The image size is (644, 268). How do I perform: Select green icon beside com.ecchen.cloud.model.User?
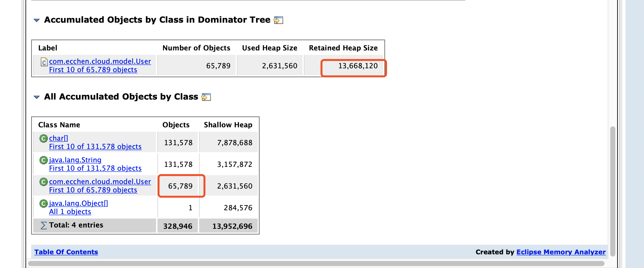[43, 182]
